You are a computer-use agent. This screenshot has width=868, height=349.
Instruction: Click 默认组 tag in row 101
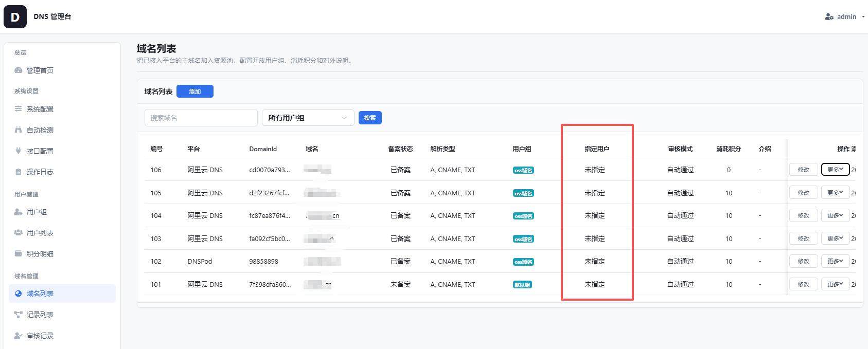tap(522, 285)
